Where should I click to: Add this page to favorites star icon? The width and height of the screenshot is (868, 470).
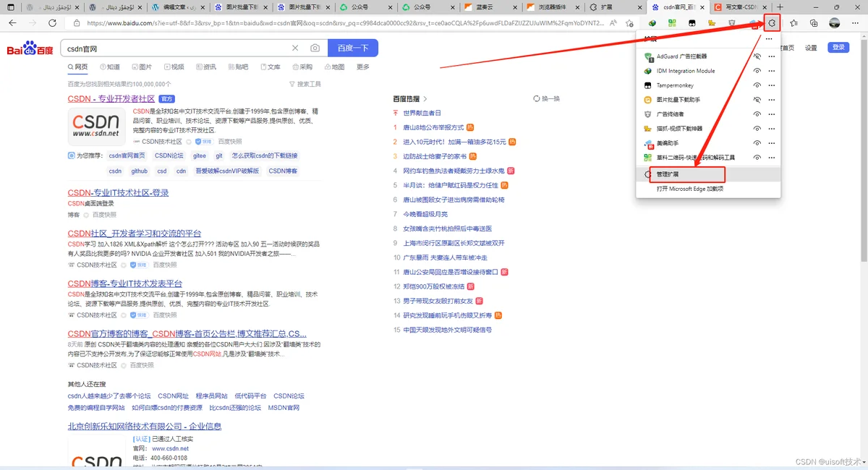click(x=629, y=23)
